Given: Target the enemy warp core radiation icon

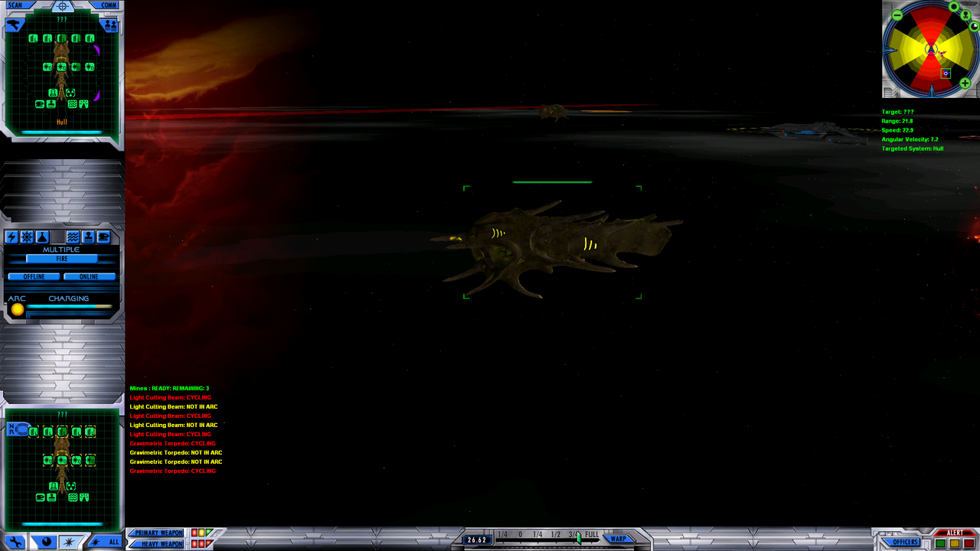Looking at the screenshot, I should [x=70, y=93].
